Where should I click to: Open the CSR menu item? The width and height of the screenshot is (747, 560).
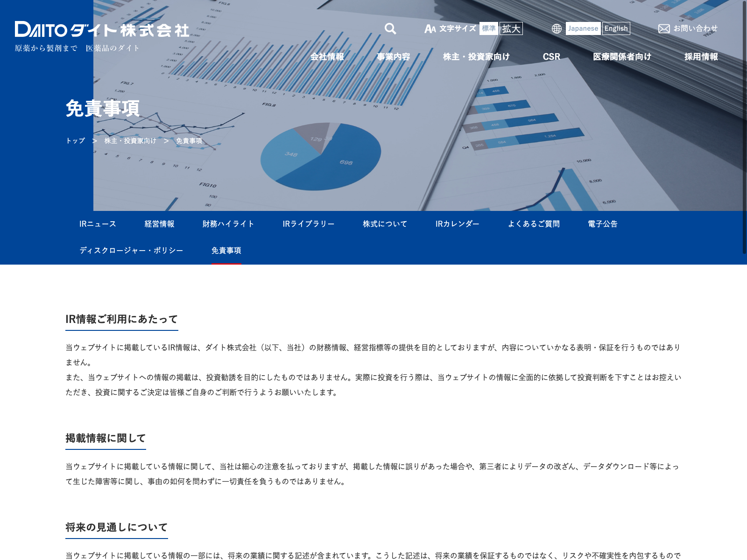[x=551, y=57]
